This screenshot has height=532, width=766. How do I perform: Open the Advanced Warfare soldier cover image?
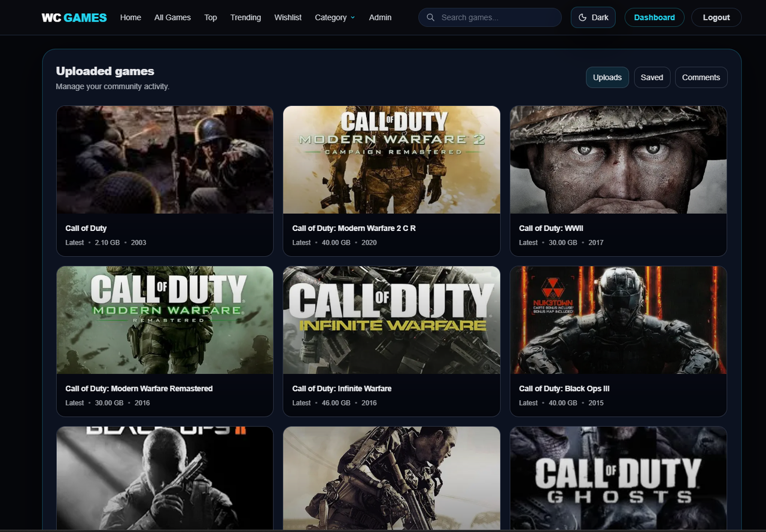(x=391, y=479)
